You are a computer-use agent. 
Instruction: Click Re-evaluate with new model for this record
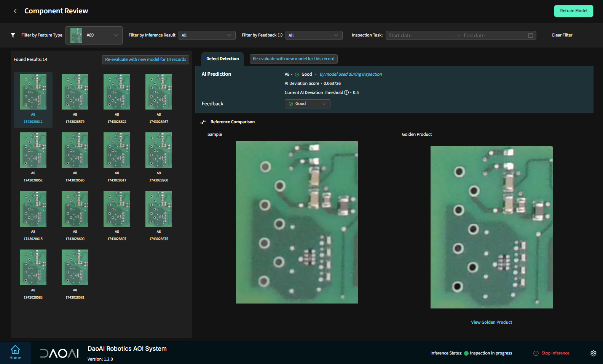click(x=294, y=59)
